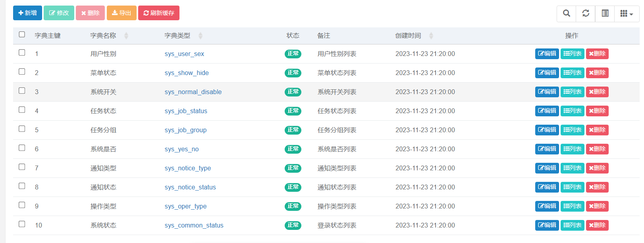644x243 pixels.
Task: Delete the 系统开关 row
Action: click(597, 92)
